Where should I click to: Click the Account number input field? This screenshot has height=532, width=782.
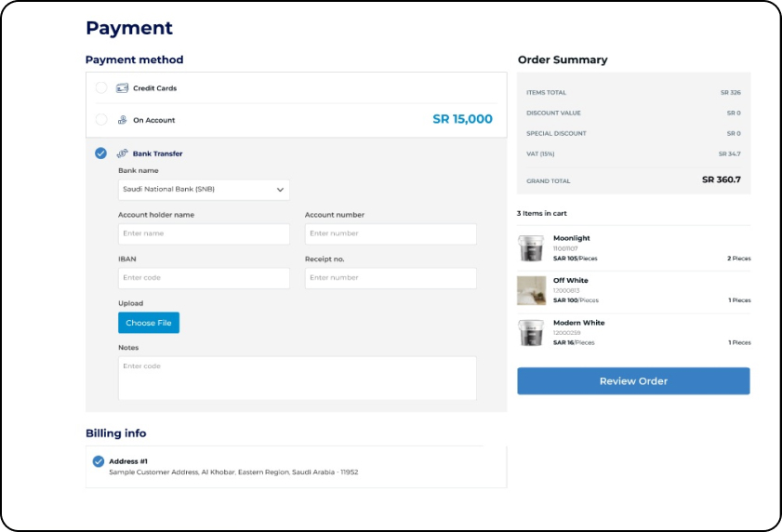(391, 234)
